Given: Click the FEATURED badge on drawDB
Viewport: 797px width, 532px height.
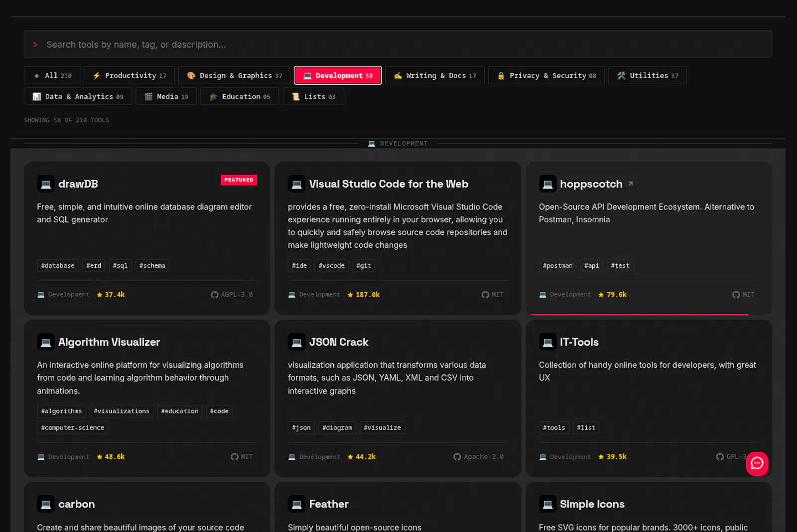Looking at the screenshot, I should [239, 180].
